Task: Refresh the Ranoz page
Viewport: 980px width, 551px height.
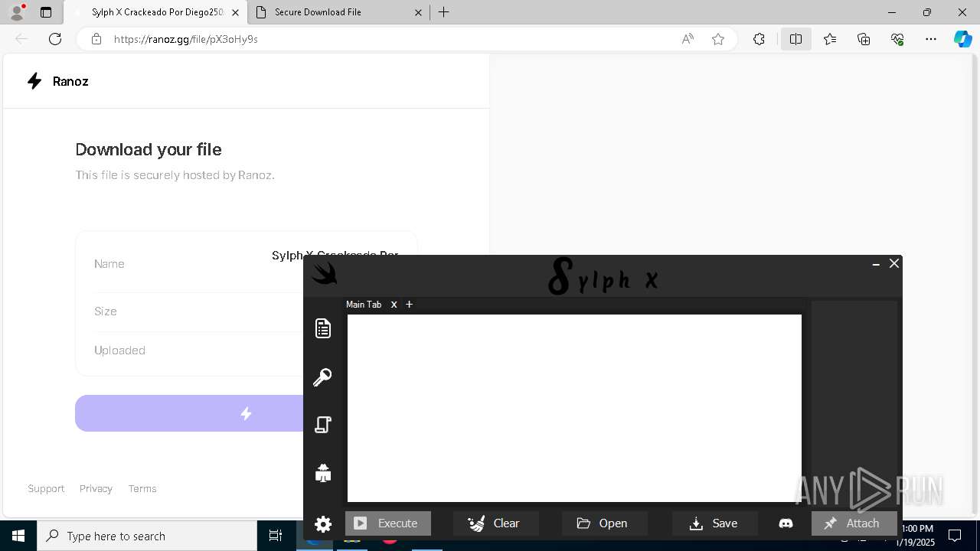Action: (55, 39)
